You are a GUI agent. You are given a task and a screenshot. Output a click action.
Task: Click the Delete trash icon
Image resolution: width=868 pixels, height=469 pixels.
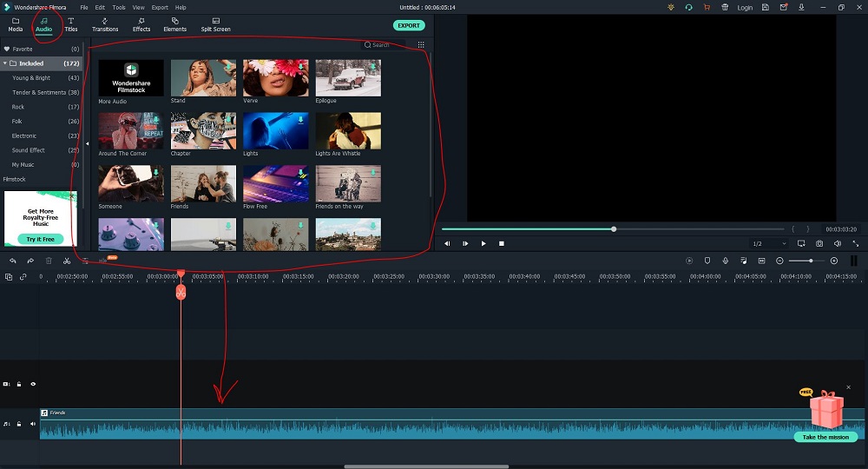(49, 261)
